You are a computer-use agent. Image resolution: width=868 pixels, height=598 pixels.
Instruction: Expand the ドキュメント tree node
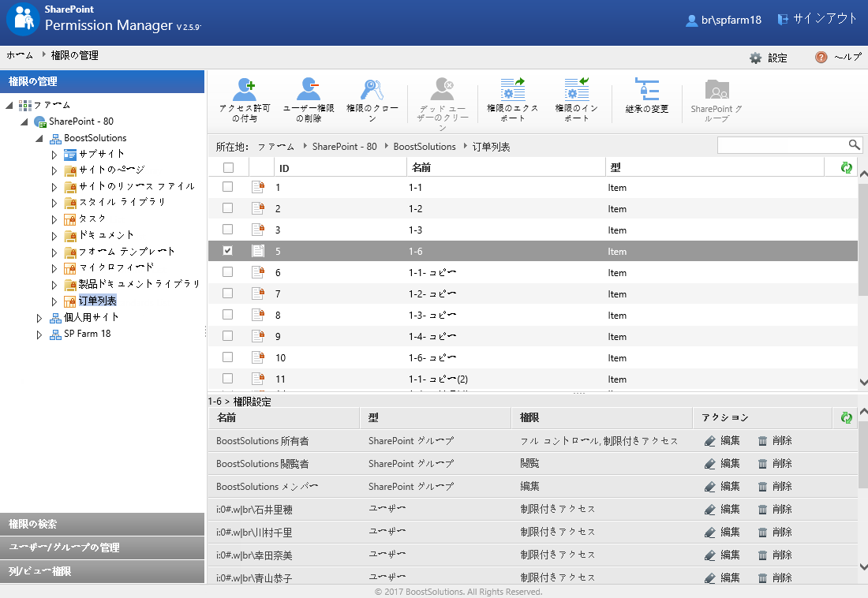[54, 237]
